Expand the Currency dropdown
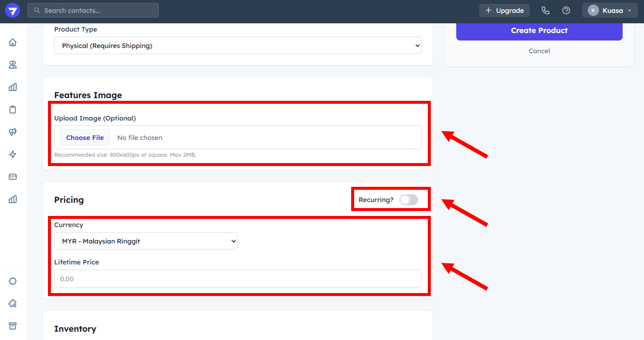The image size is (644, 340). (x=146, y=241)
